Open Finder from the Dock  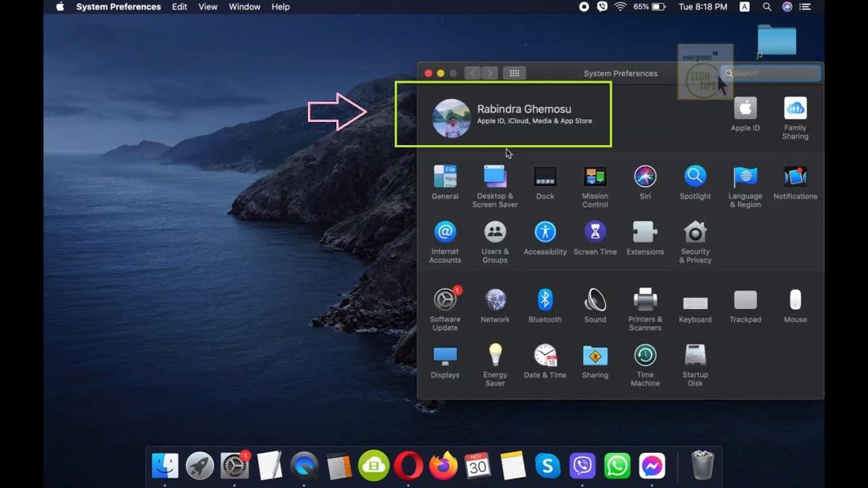pyautogui.click(x=165, y=466)
